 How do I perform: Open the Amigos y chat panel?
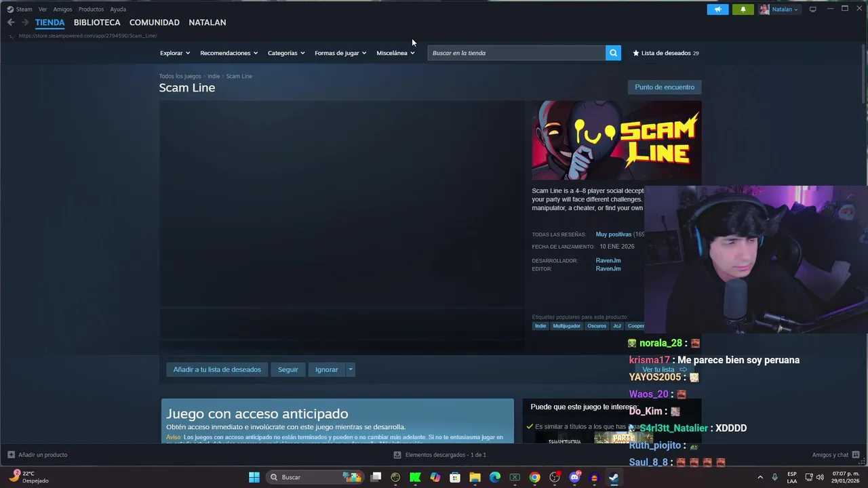tap(835, 455)
